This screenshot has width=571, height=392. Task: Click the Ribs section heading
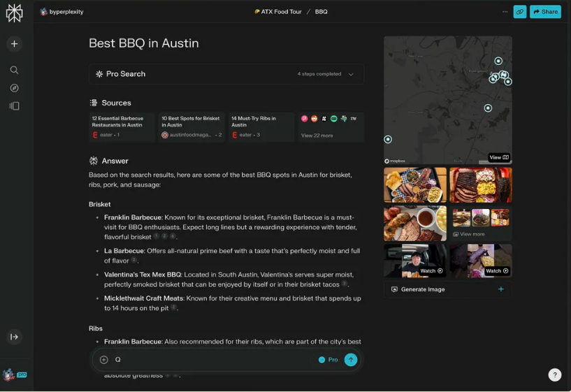coord(96,328)
